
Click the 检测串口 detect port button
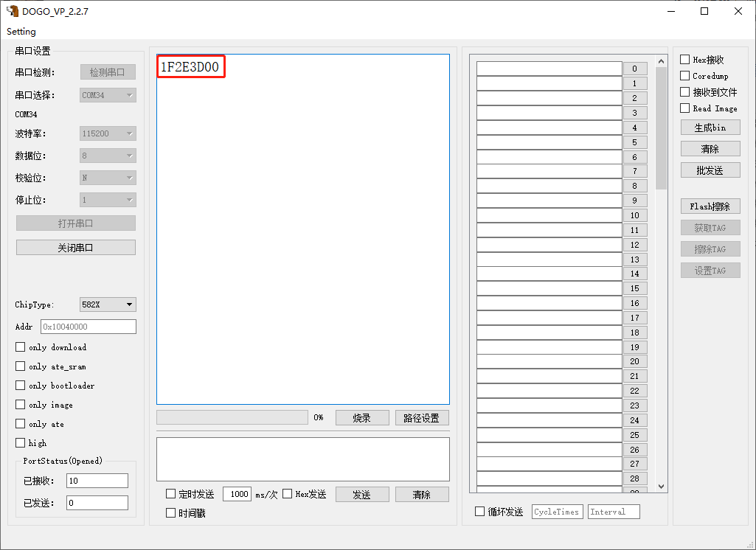[x=108, y=72]
